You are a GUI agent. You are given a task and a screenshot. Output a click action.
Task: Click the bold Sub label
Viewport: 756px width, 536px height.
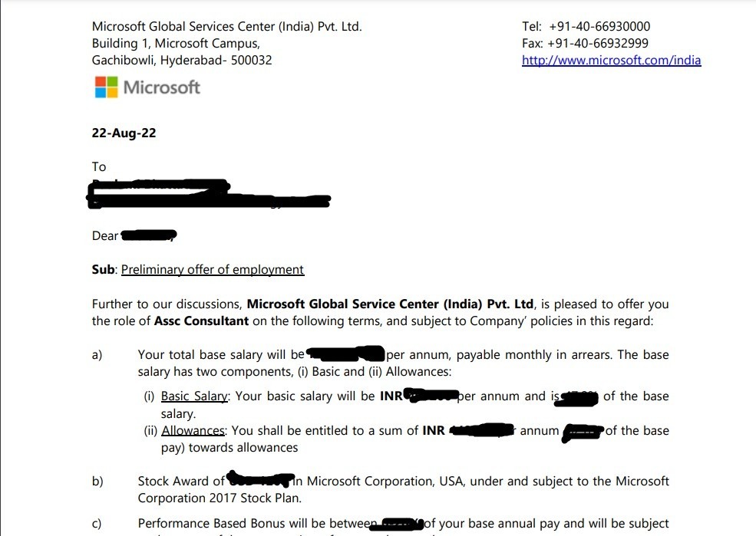coord(103,270)
